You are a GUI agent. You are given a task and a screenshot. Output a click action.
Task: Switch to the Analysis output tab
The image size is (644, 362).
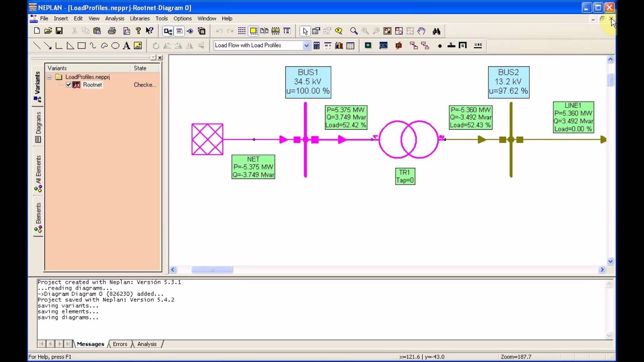click(x=147, y=344)
